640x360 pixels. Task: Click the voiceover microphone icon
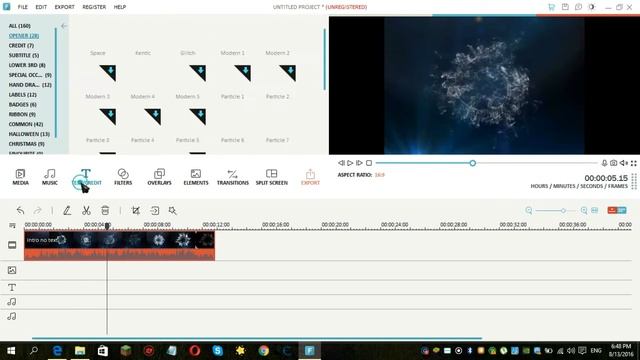(604, 163)
